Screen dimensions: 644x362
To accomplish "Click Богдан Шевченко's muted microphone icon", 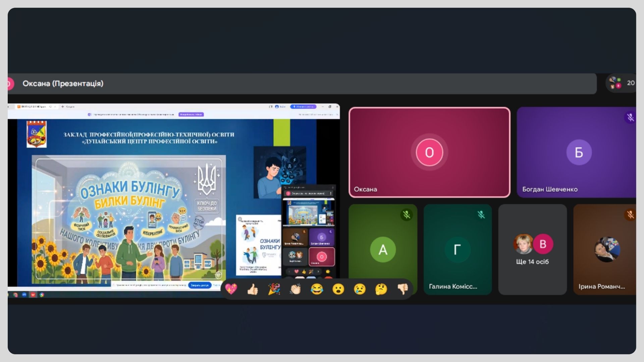I will (x=630, y=117).
